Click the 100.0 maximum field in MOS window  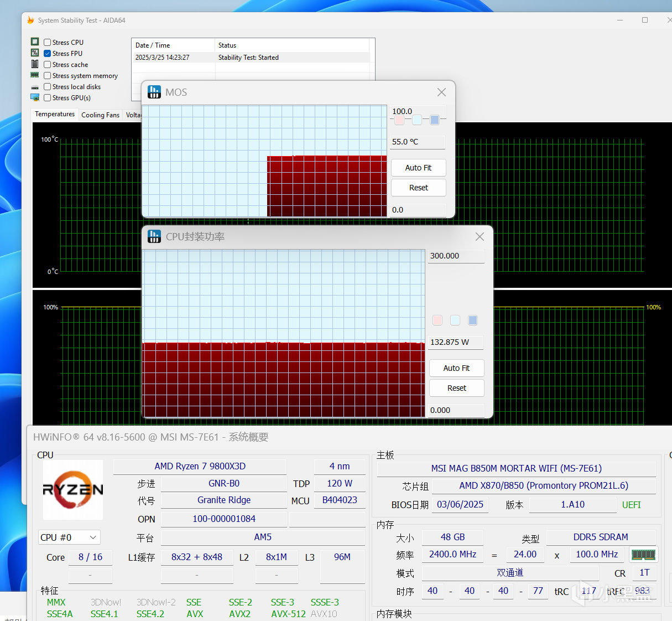[418, 111]
